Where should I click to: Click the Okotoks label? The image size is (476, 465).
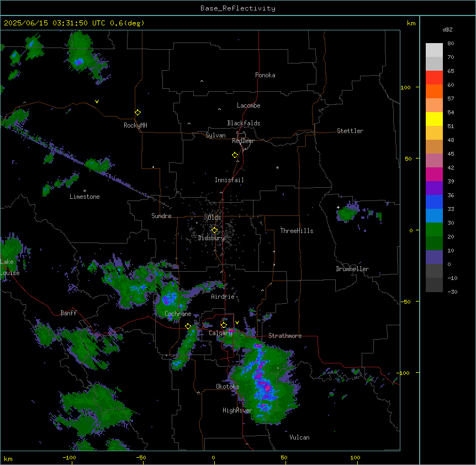[x=228, y=387]
